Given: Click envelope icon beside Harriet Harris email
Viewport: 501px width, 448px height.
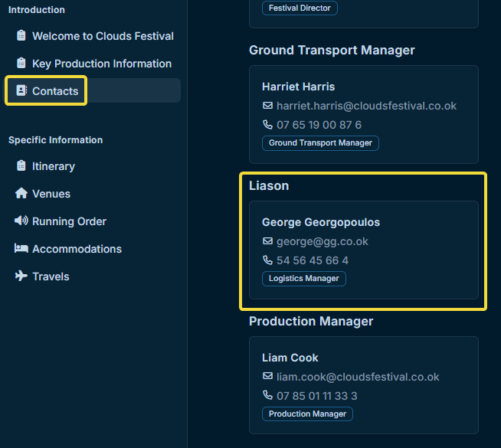Looking at the screenshot, I should pos(267,106).
